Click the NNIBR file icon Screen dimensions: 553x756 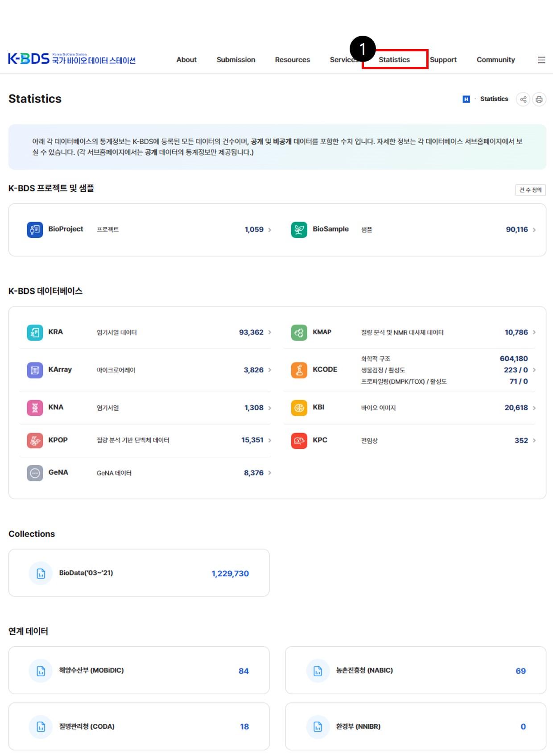tap(318, 727)
